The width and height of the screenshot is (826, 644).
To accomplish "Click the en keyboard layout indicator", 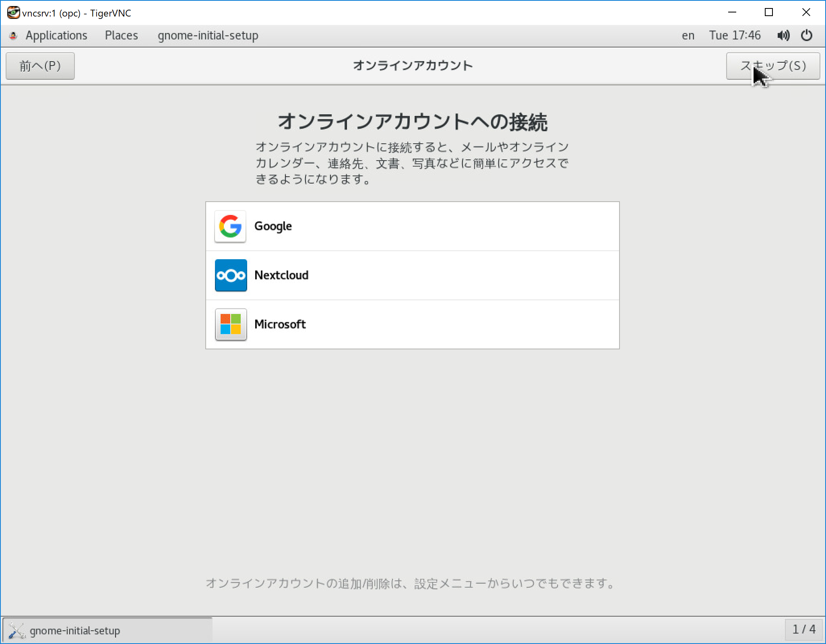I will [688, 35].
